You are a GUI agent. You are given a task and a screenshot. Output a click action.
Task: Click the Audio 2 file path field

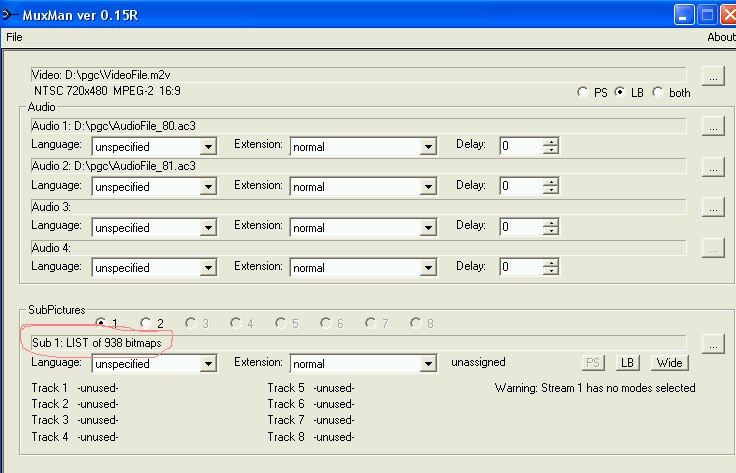tap(359, 166)
